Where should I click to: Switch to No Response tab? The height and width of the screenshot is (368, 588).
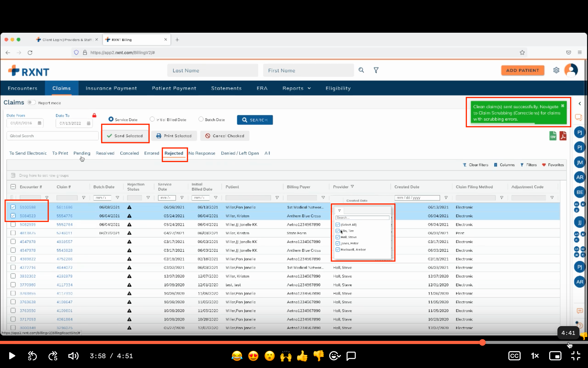pos(202,153)
